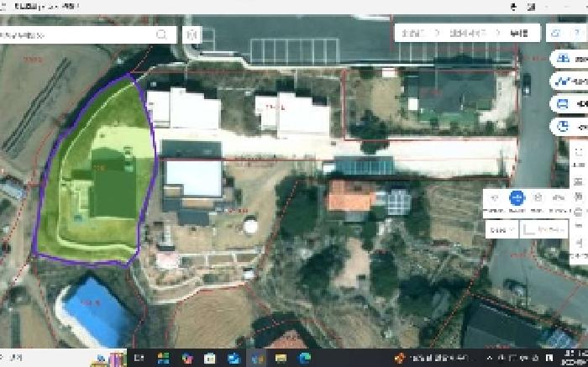The height and width of the screenshot is (367, 588).
Task: Expand the unit dropdown below measurement toolbar
Action: [x=501, y=229]
